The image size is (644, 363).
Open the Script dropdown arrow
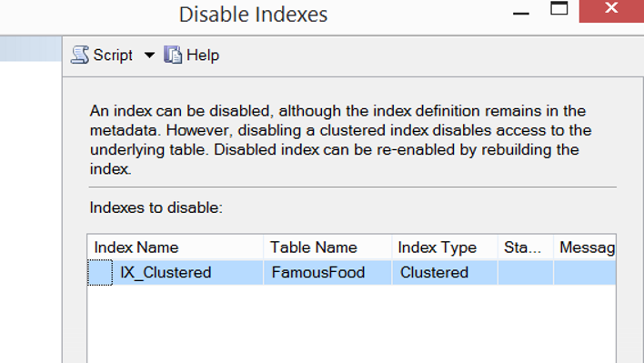pos(149,55)
